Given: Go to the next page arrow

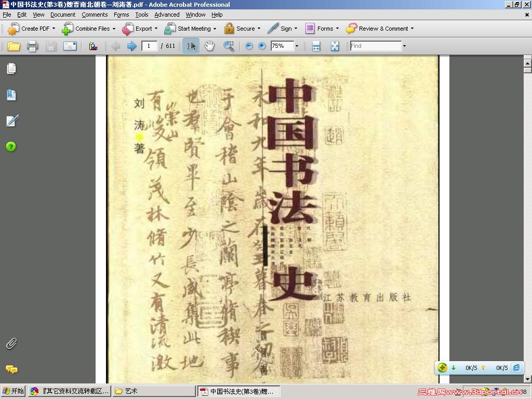Looking at the screenshot, I should click(x=131, y=46).
